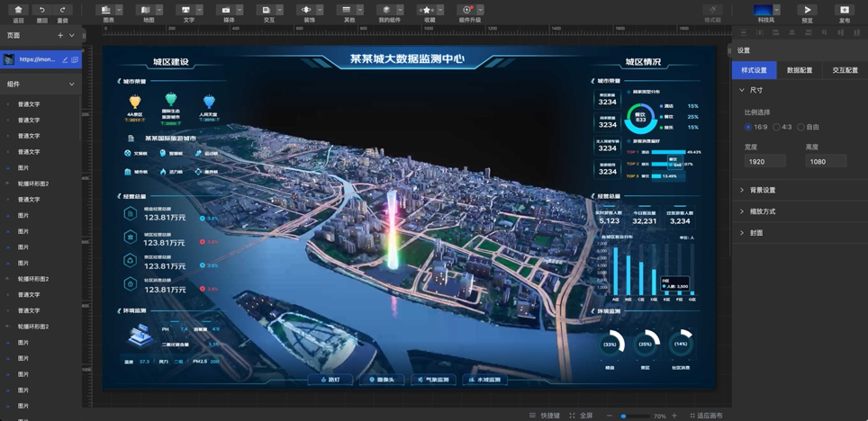Viewport: 868px width, 421px height.
Task: Collapse the 页面 panel chevron
Action: pos(72,35)
